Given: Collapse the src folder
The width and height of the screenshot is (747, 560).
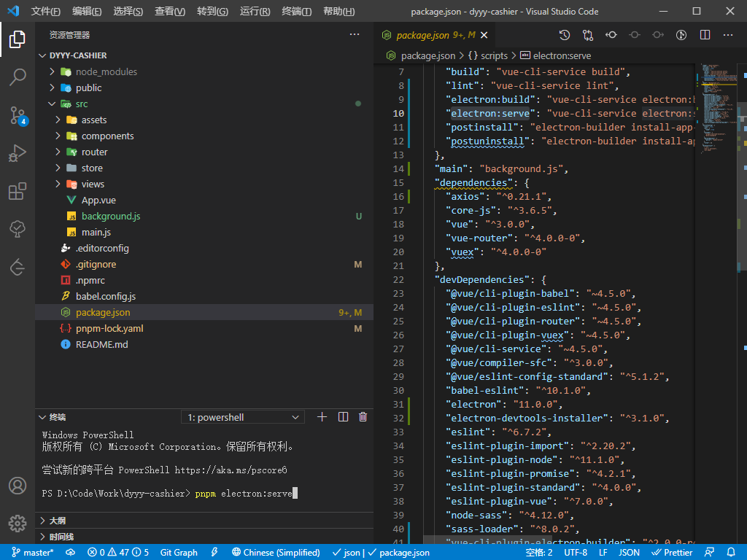Looking at the screenshot, I should coord(53,104).
